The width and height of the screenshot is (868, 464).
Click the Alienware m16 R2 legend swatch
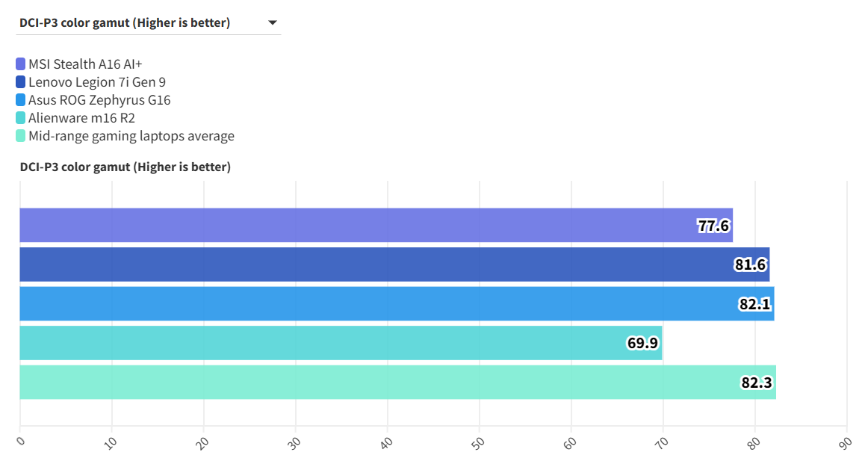tap(20, 118)
